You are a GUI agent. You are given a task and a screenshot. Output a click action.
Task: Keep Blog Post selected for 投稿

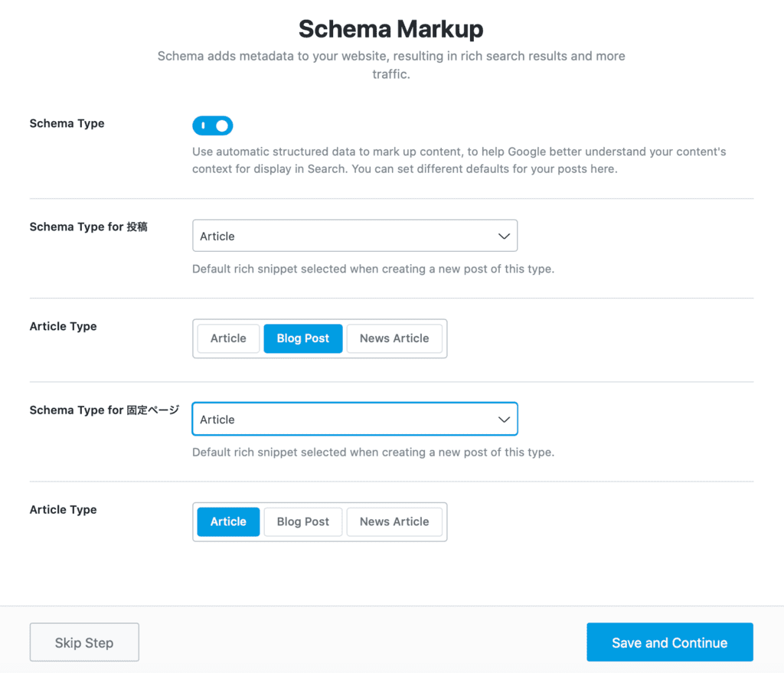(x=302, y=338)
